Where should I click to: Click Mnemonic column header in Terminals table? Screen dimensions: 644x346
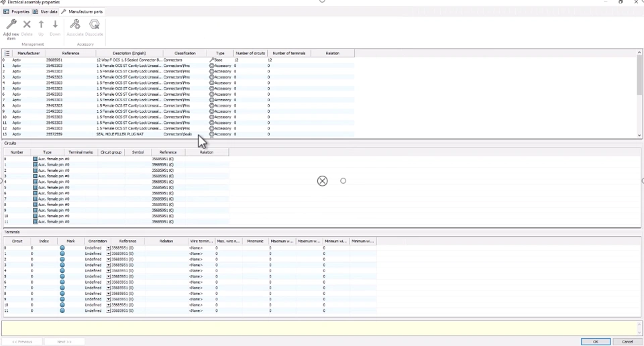pos(255,241)
